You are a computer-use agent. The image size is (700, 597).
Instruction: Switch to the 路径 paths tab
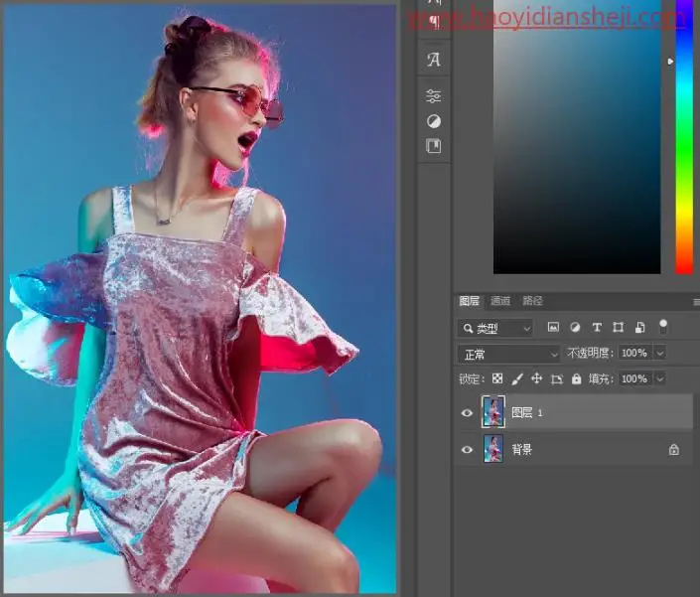(532, 301)
